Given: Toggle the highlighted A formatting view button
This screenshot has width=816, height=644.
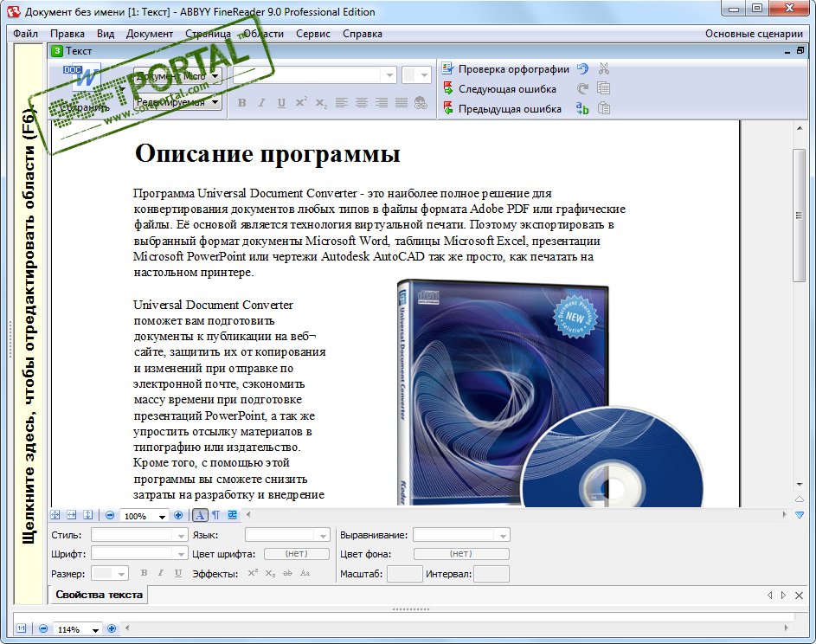Looking at the screenshot, I should pyautogui.click(x=200, y=515).
